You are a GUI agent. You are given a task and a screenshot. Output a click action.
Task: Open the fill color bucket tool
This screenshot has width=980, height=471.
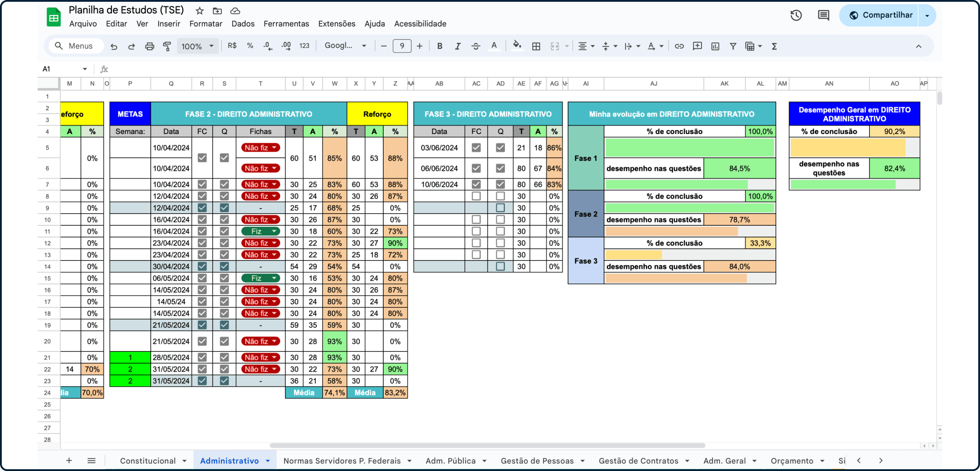click(x=516, y=46)
